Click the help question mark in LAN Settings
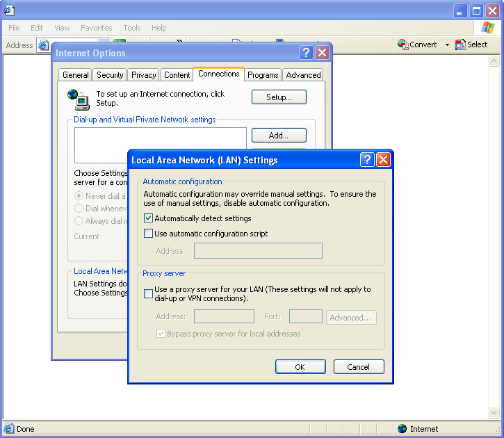504x438 pixels. tap(367, 160)
